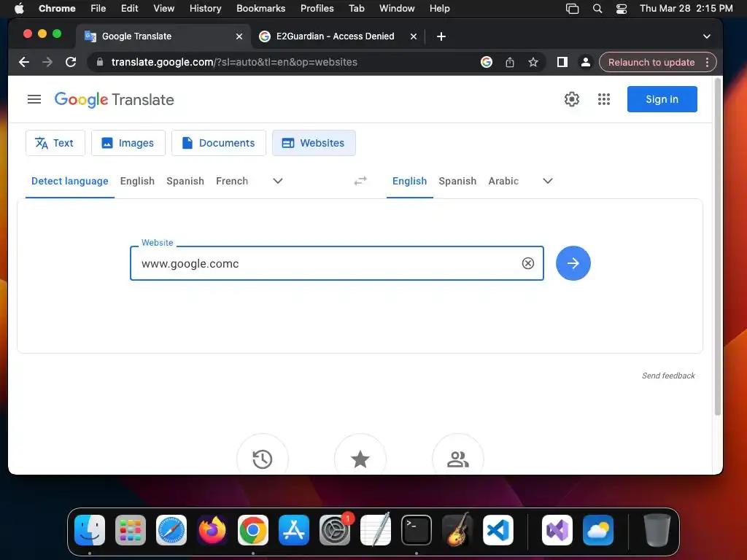Screen dimensions: 747x560
Task: Open Translate settings gear icon
Action: point(572,99)
